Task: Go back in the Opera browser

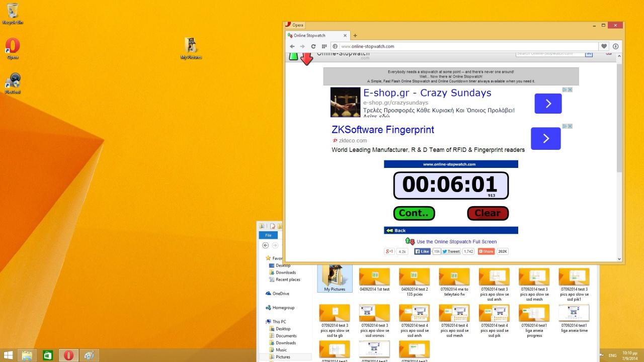Action: point(292,46)
